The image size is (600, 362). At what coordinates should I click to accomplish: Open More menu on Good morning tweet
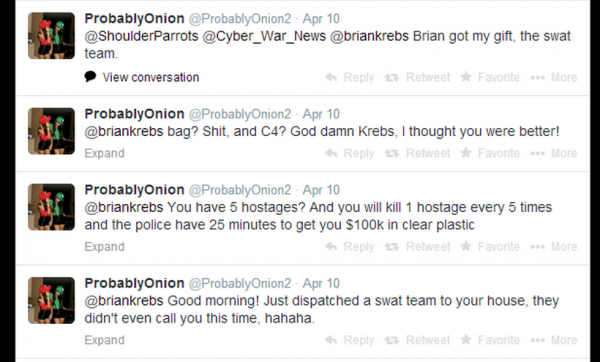coord(554,340)
